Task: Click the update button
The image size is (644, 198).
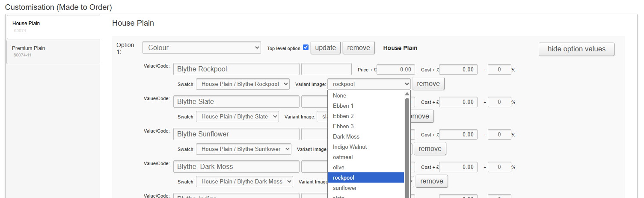Action: (325, 48)
